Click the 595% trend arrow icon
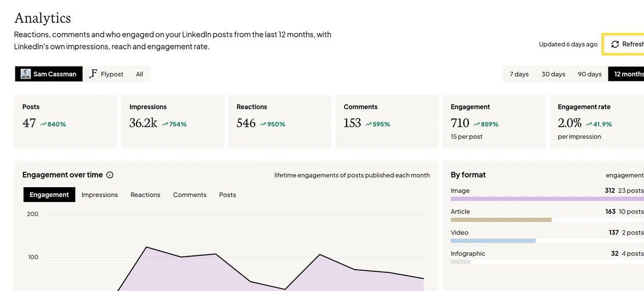Screen dimensions: 644x291 pyautogui.click(x=369, y=124)
